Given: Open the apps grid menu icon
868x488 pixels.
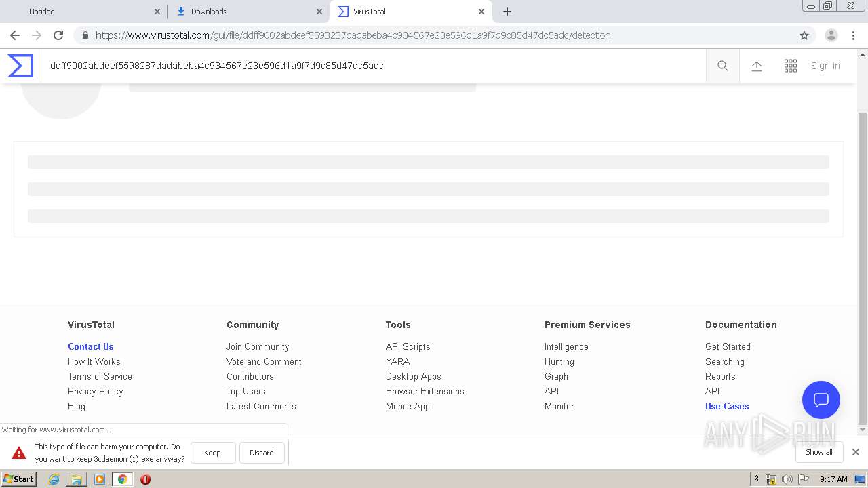Looking at the screenshot, I should tap(791, 66).
